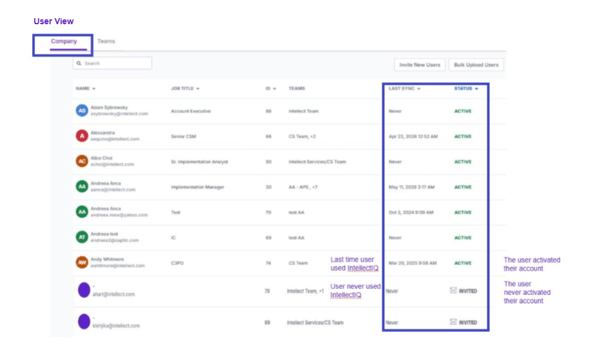Click the name Alessandra
Viewport: 596px width, 364px height.
pos(103,133)
